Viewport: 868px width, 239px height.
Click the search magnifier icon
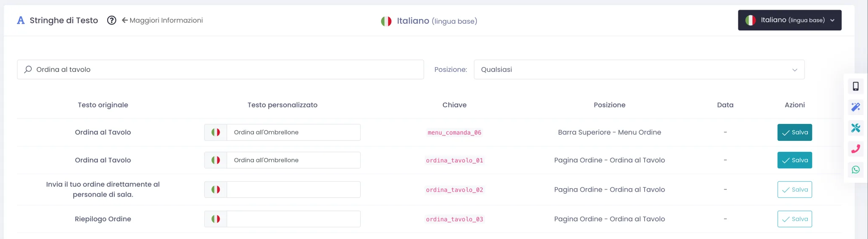coord(28,69)
